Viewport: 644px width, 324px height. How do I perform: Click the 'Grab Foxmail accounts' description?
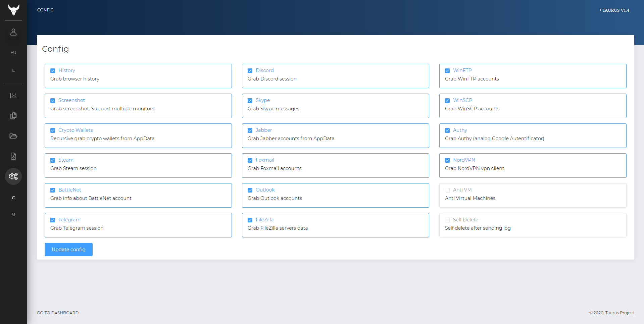275,168
